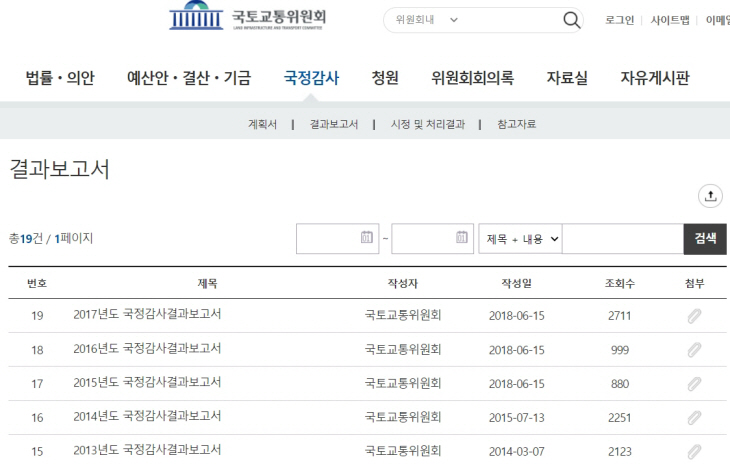Image resolution: width=730 pixels, height=464 pixels.
Task: Click row number 16
Action: pyautogui.click(x=37, y=418)
